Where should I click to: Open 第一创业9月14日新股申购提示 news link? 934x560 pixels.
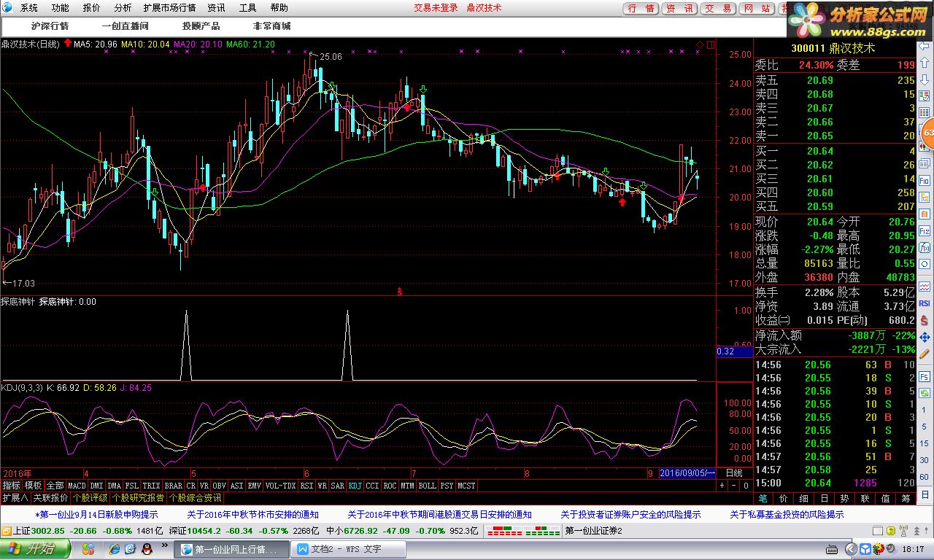[x=96, y=515]
